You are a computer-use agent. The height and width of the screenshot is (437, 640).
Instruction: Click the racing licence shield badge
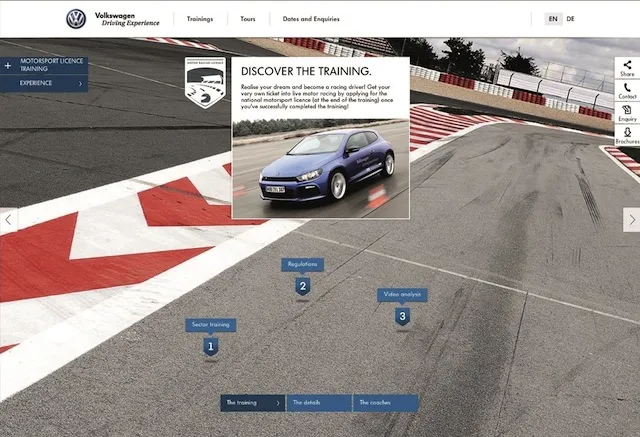(x=204, y=82)
